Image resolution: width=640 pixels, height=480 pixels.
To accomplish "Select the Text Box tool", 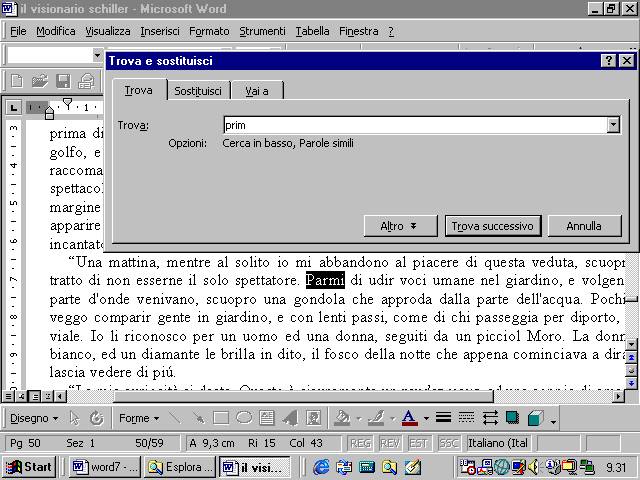I will 267,418.
